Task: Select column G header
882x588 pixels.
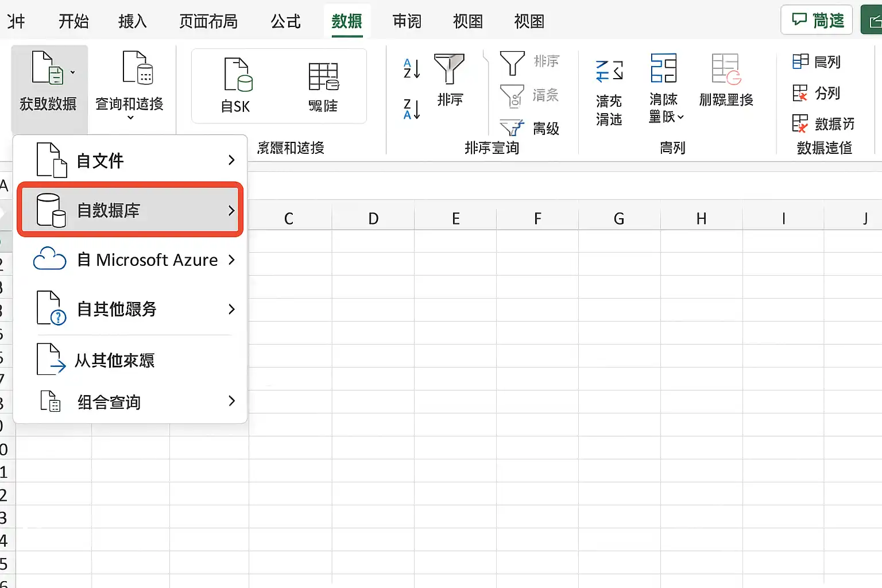Action: pyautogui.click(x=619, y=218)
